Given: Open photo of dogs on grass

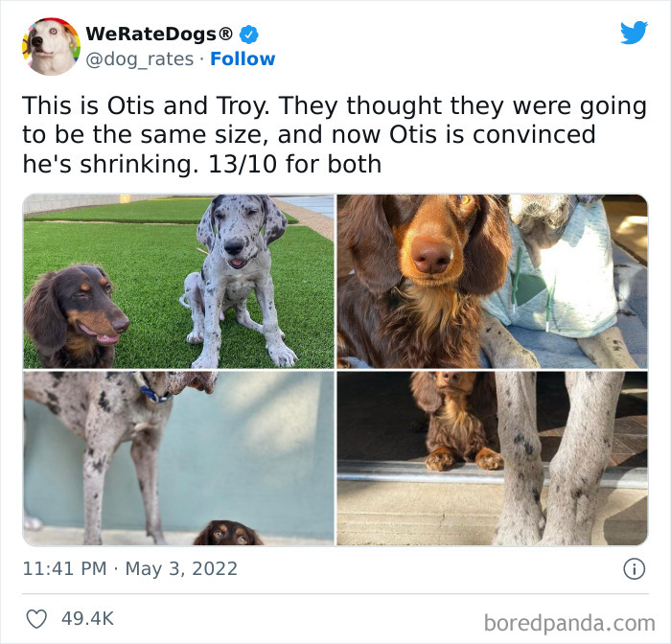Looking at the screenshot, I should [x=178, y=282].
